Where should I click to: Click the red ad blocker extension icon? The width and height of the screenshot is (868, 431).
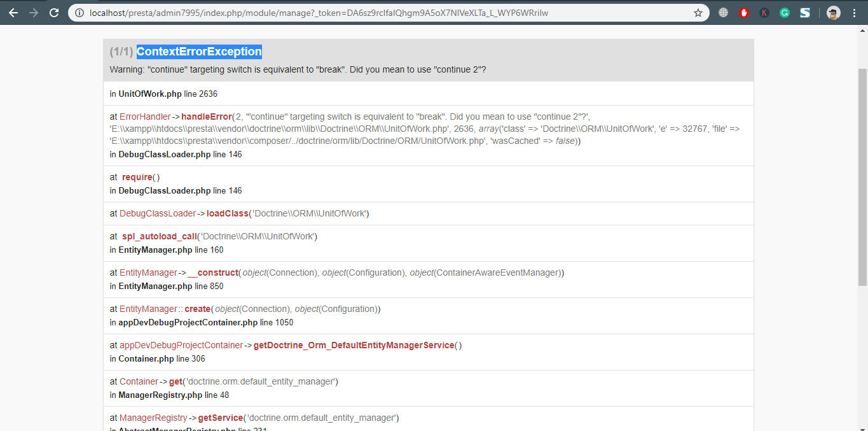[743, 12]
